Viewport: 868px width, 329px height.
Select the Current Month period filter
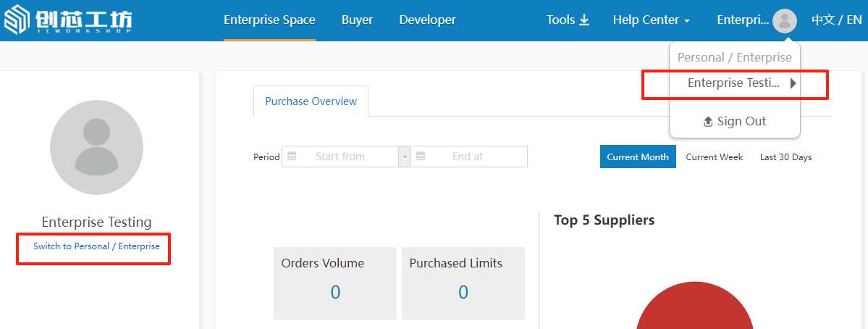click(x=637, y=157)
